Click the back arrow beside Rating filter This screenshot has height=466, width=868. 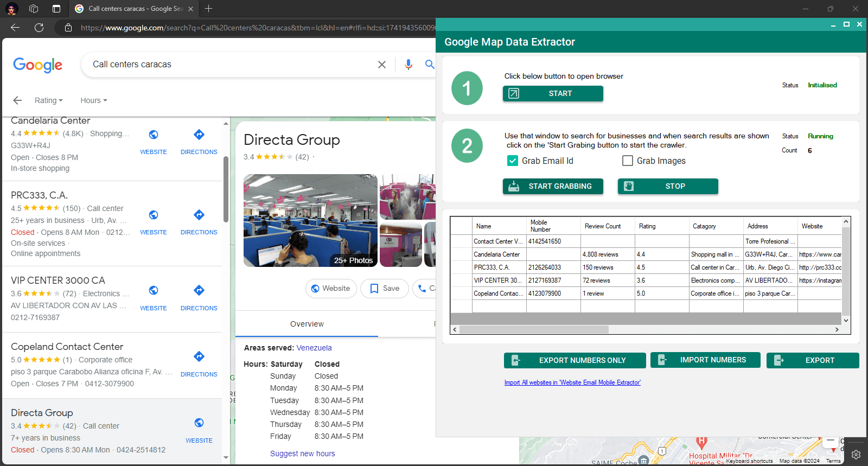(17, 100)
